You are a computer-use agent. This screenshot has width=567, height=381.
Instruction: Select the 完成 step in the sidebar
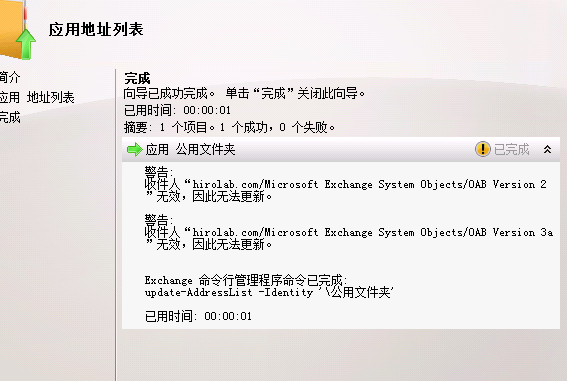pos(10,117)
